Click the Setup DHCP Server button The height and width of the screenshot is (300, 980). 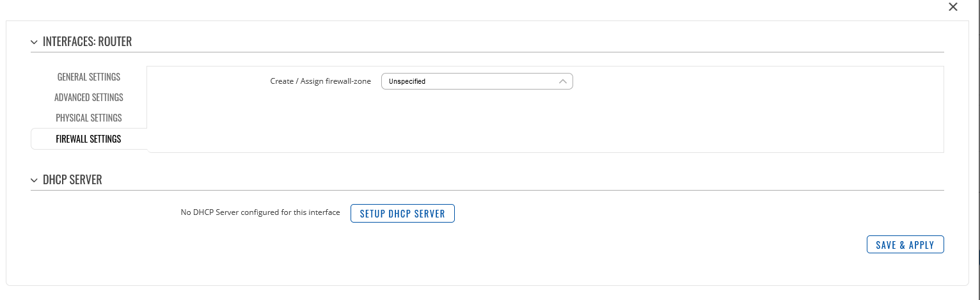coord(402,213)
